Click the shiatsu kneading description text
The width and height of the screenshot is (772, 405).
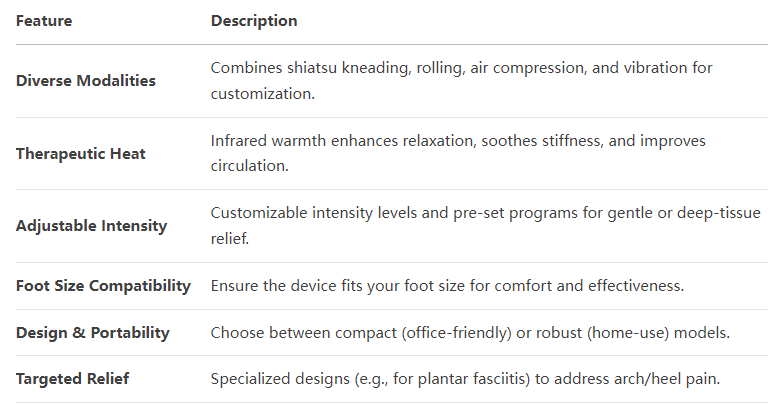click(x=461, y=81)
